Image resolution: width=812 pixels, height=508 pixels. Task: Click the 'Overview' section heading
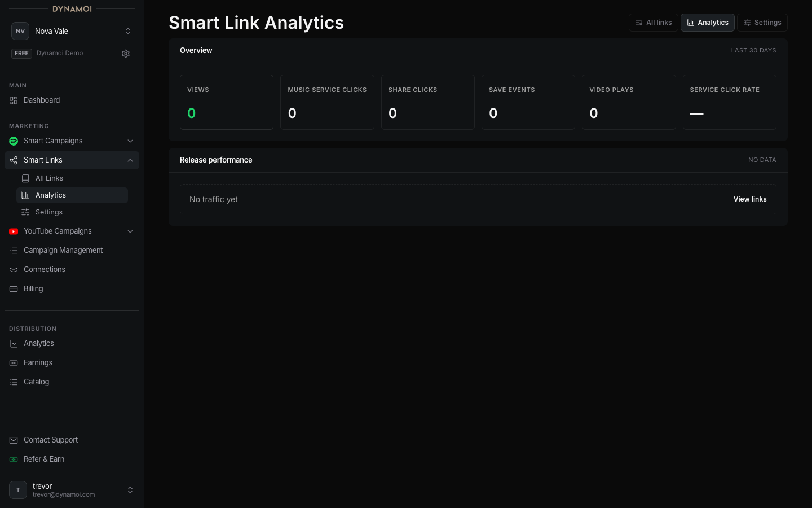(x=196, y=51)
